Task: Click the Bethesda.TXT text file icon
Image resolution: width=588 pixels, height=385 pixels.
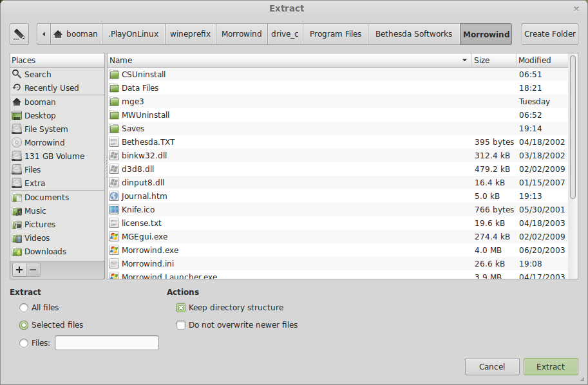Action: [114, 142]
